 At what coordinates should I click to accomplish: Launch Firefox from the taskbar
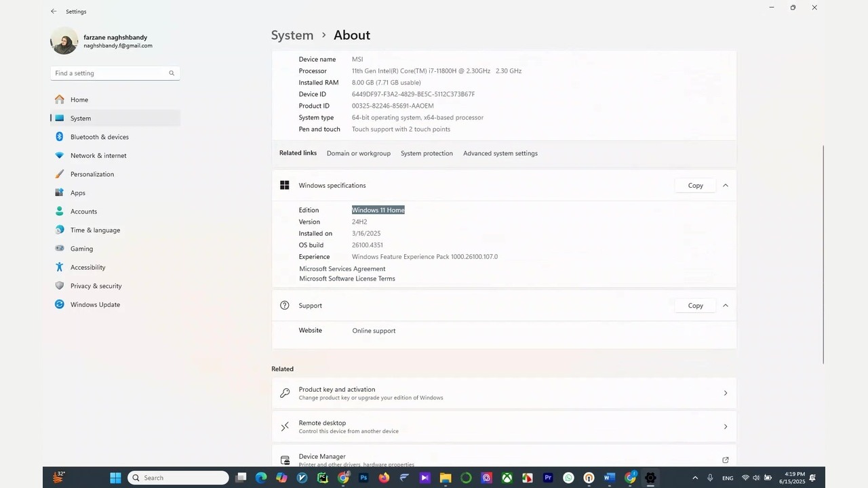click(384, 478)
